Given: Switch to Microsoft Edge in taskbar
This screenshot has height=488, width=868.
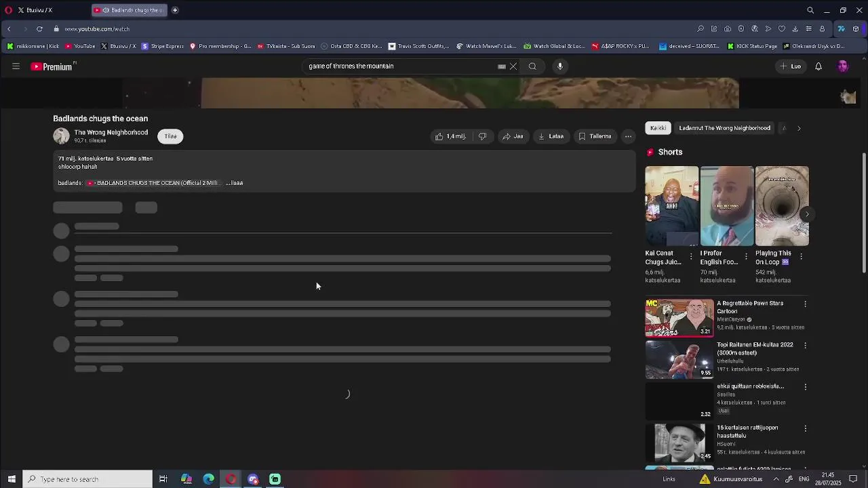Looking at the screenshot, I should point(209,479).
